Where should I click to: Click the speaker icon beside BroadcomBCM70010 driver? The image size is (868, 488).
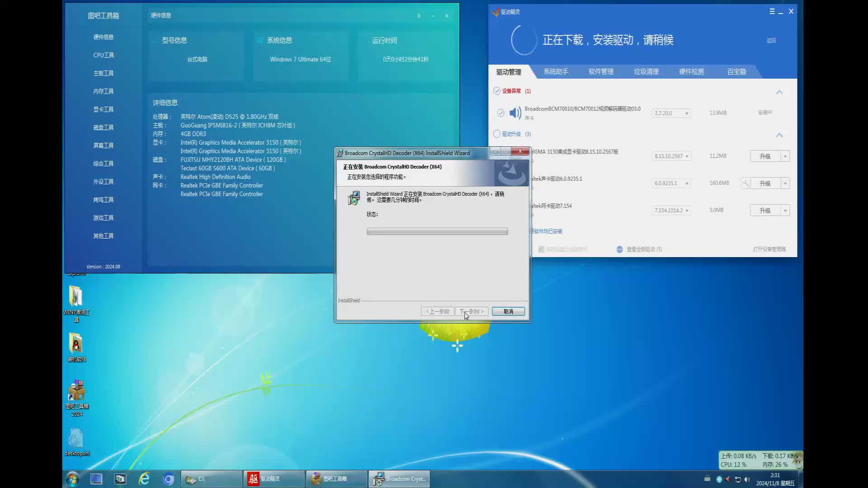(x=515, y=113)
